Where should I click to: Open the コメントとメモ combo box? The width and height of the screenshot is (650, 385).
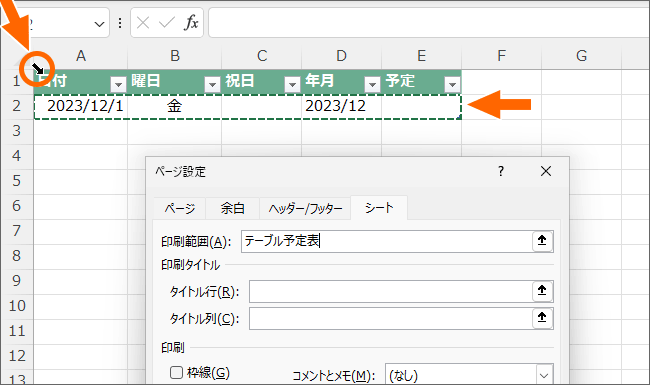[x=469, y=375]
